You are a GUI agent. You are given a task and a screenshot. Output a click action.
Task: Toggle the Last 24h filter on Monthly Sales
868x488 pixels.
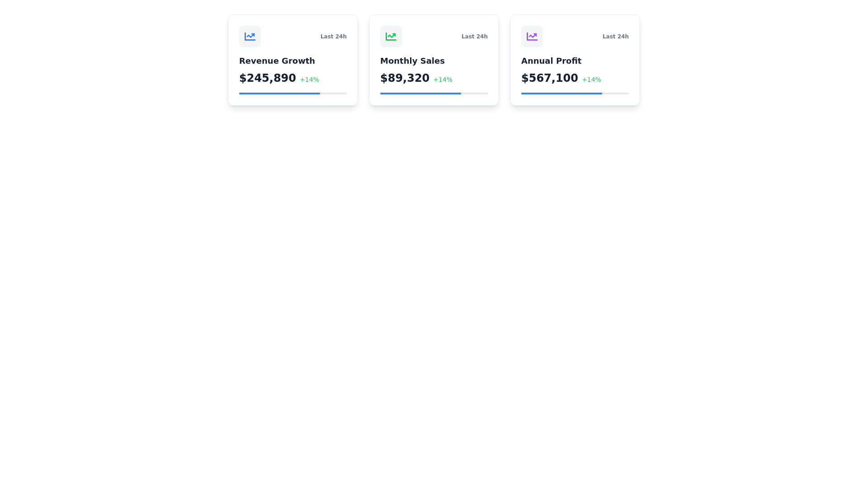point(474,36)
